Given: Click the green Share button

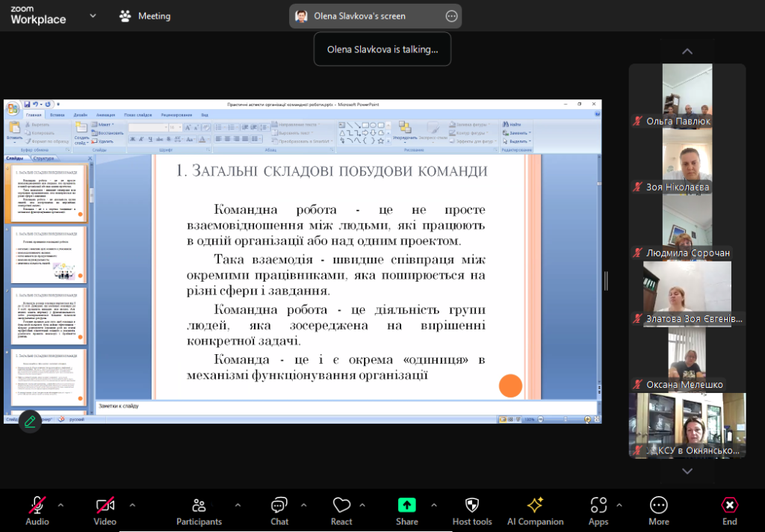Looking at the screenshot, I should (406, 505).
